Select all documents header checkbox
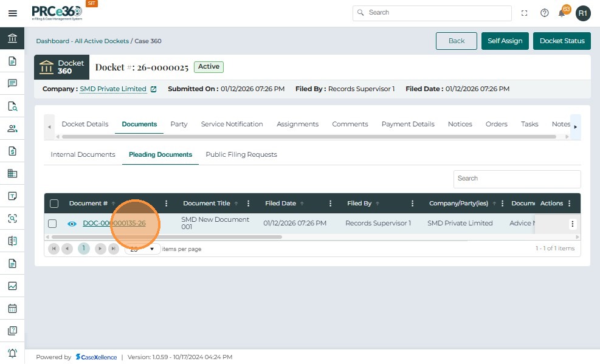Screen dimensions: 600x364 tap(54, 204)
